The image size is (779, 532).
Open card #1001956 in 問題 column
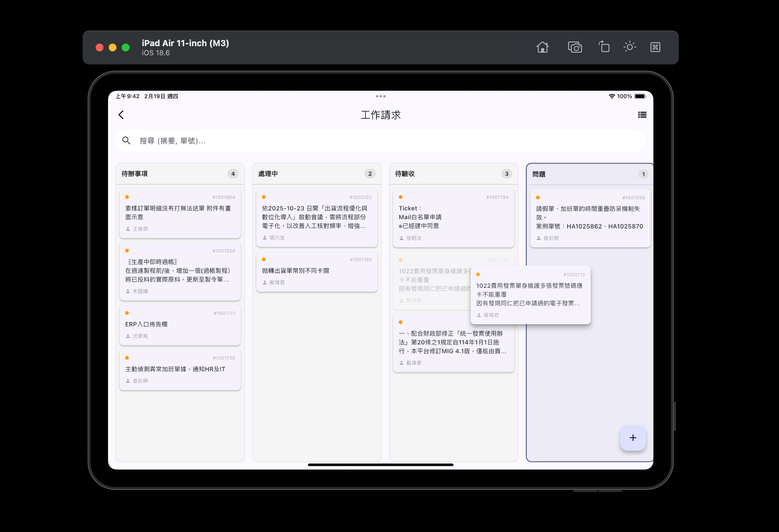590,218
